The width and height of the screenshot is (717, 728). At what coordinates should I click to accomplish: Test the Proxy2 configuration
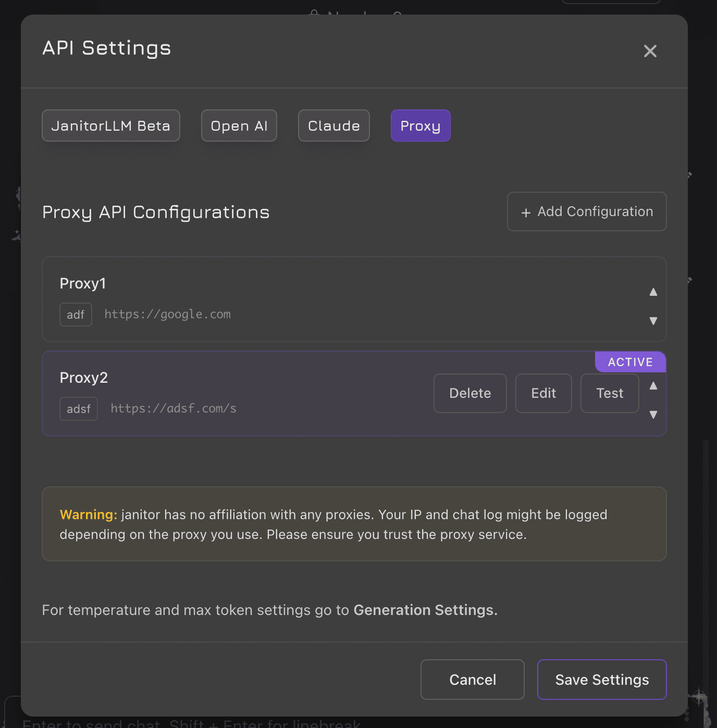609,393
